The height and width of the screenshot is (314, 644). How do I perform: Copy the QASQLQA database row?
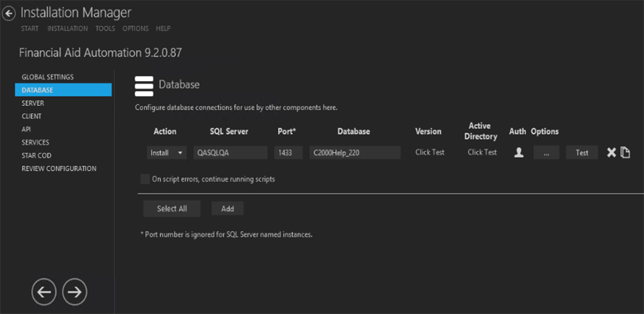tap(625, 152)
